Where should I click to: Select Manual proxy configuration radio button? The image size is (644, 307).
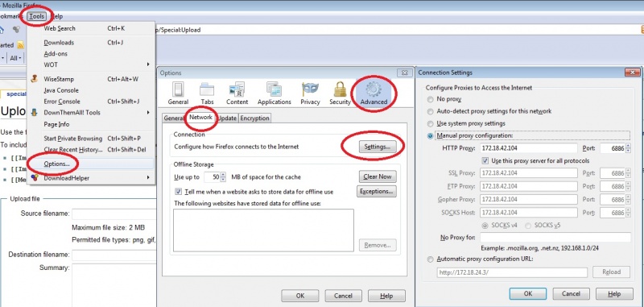[430, 135]
